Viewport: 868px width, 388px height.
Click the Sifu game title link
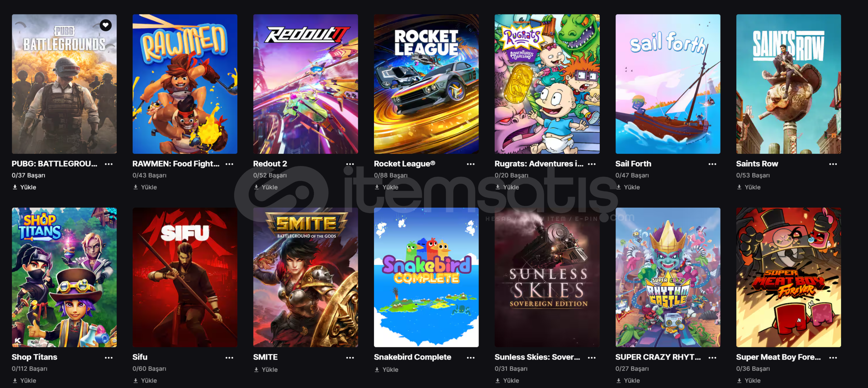point(140,357)
